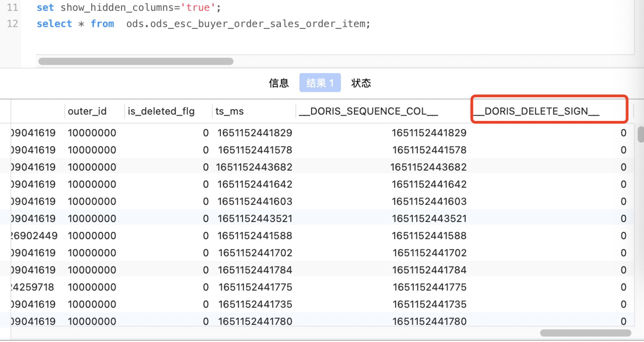Click the outer_id column header

pyautogui.click(x=87, y=111)
